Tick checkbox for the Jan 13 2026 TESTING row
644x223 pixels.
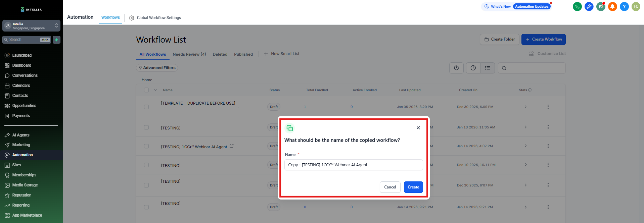point(146,127)
